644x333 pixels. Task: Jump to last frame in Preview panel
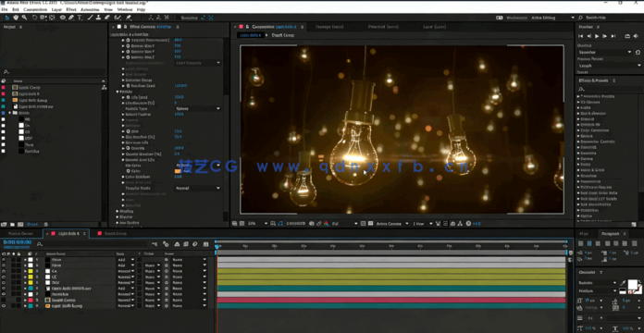tap(613, 36)
